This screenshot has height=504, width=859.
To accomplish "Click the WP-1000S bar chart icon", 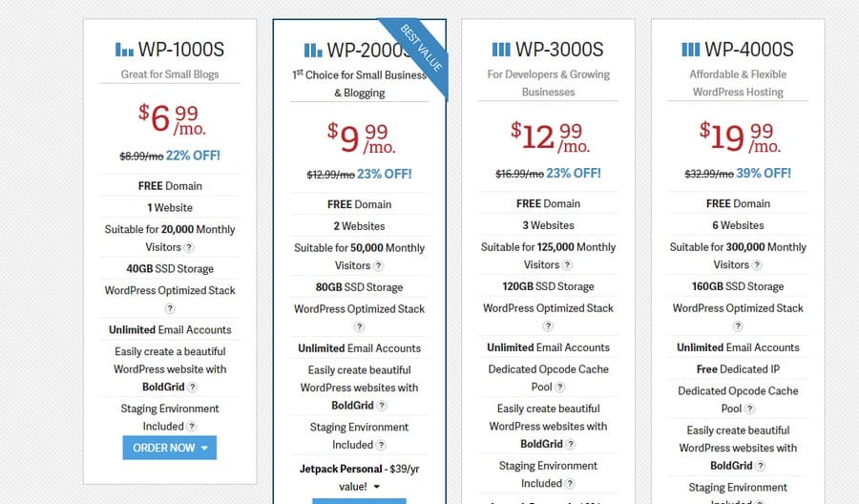I will coord(124,50).
